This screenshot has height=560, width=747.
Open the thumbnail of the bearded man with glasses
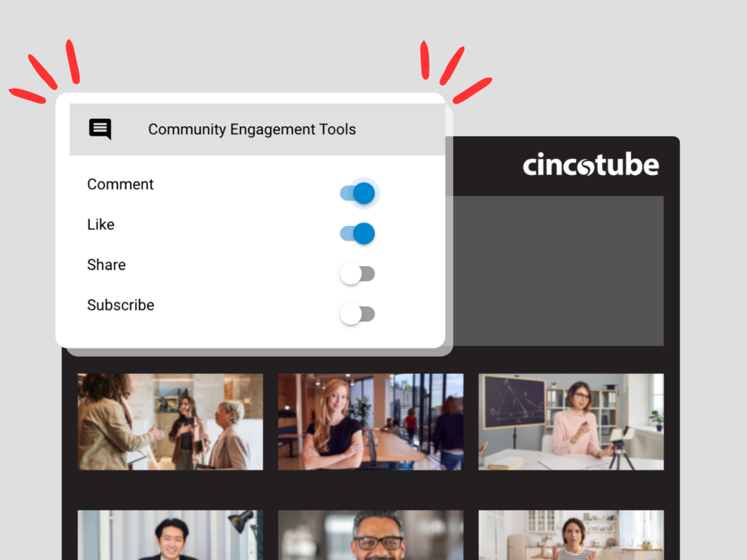tap(371, 535)
